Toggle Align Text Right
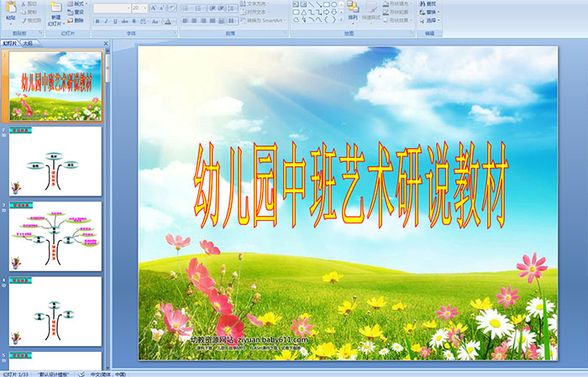The width and height of the screenshot is (588, 377). 203,21
